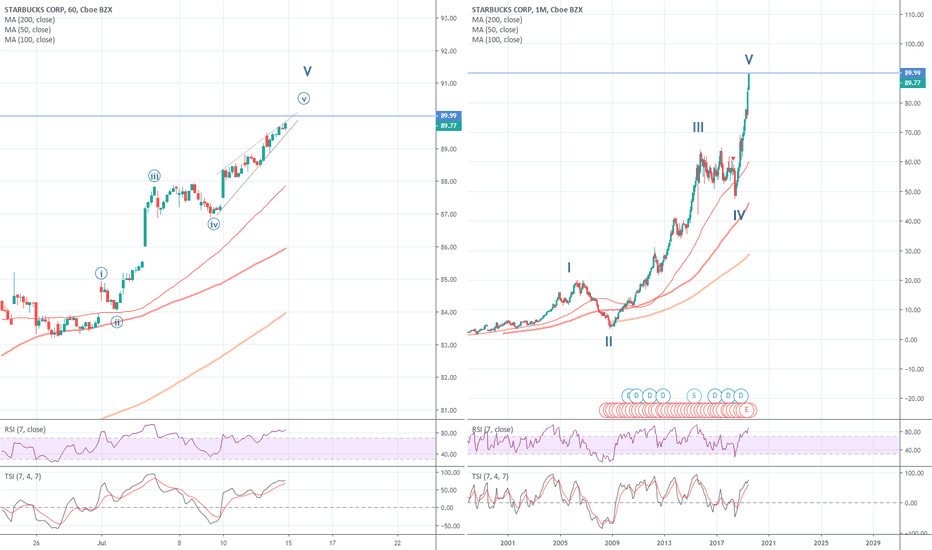Select wave V label on monthly chart
The width and height of the screenshot is (932, 550).
[749, 59]
